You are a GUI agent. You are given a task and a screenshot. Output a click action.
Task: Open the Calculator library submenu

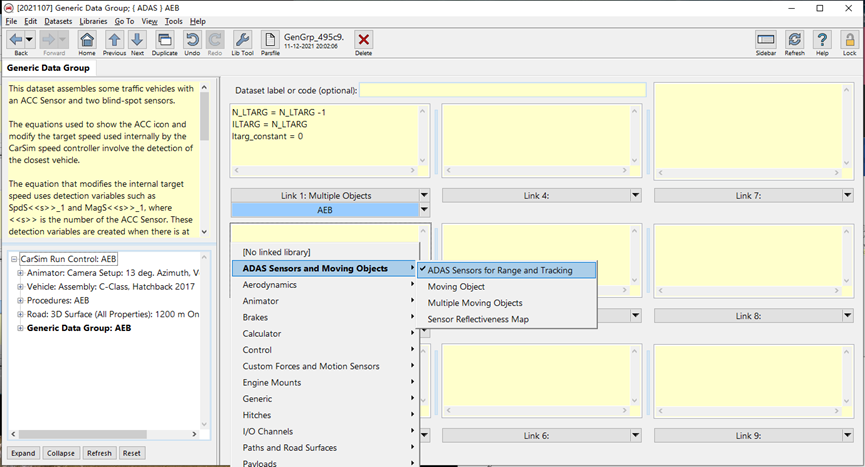tap(325, 334)
